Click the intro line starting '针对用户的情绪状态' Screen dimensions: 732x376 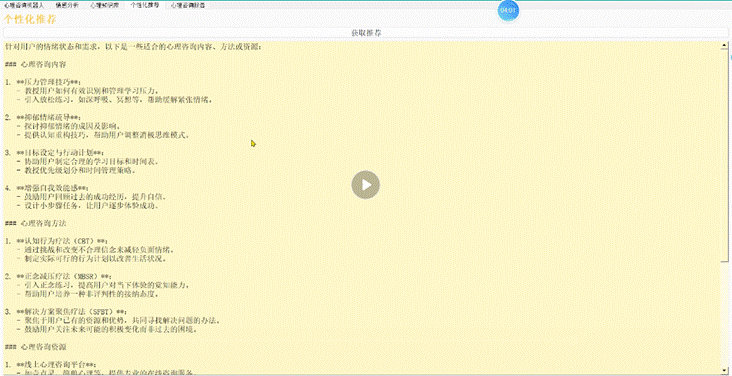click(x=134, y=47)
